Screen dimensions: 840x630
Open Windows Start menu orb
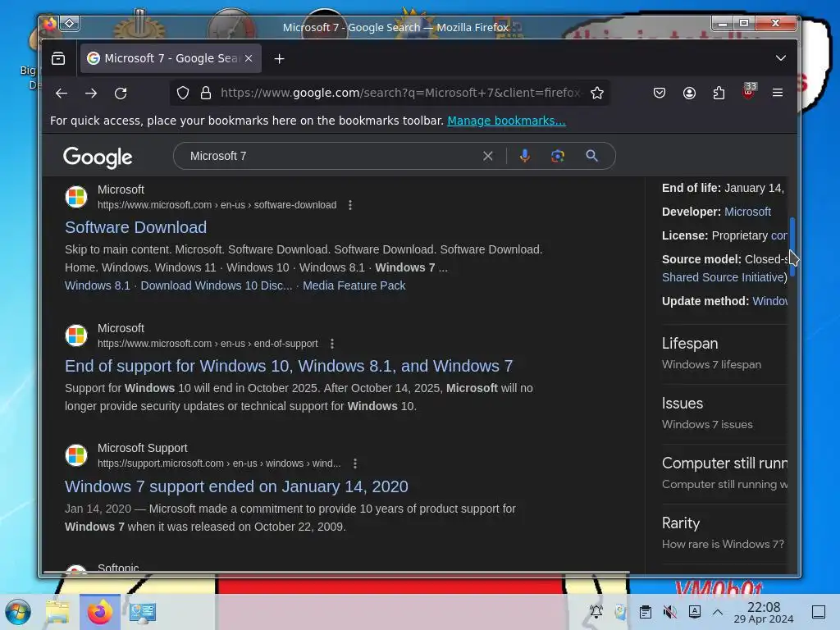pyautogui.click(x=18, y=612)
